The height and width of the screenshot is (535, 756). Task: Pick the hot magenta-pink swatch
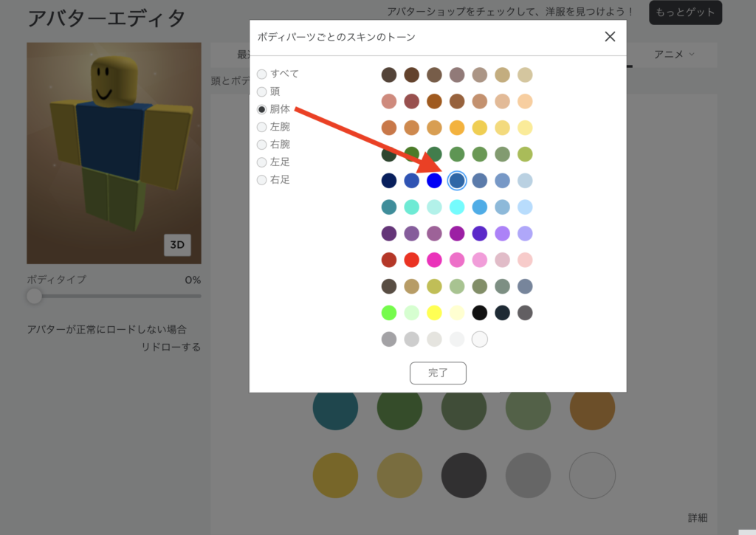tap(434, 260)
